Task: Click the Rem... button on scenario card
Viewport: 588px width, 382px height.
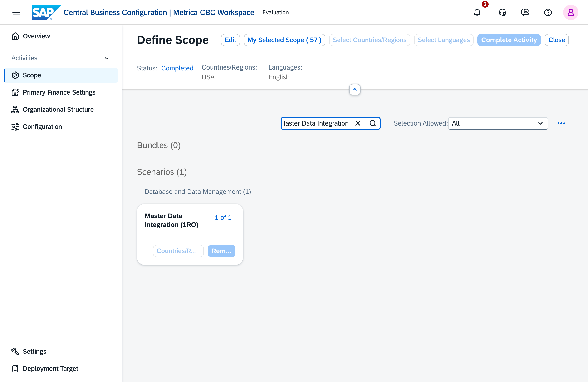Action: click(x=221, y=251)
